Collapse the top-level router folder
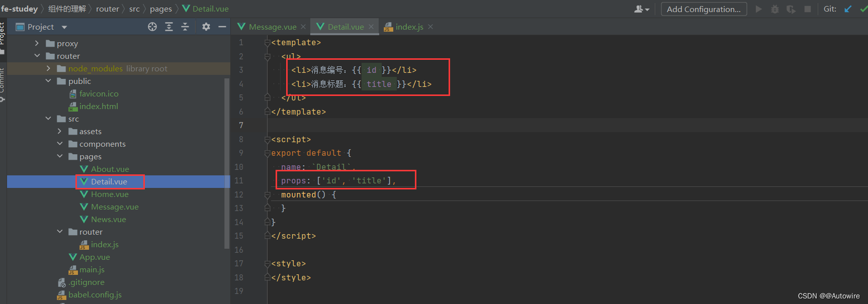The height and width of the screenshot is (304, 868). [37, 56]
